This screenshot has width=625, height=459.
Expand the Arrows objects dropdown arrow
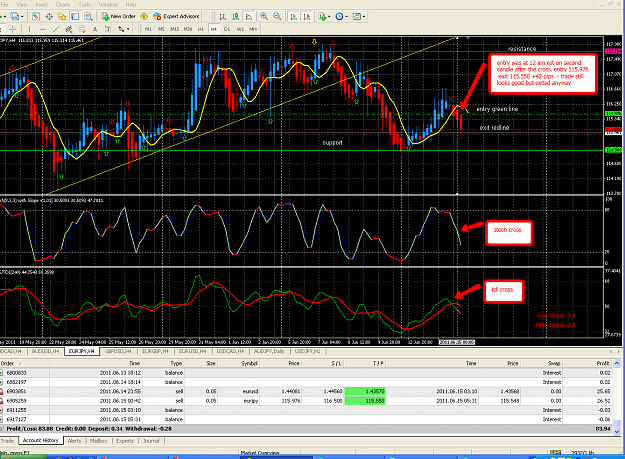click(x=128, y=29)
